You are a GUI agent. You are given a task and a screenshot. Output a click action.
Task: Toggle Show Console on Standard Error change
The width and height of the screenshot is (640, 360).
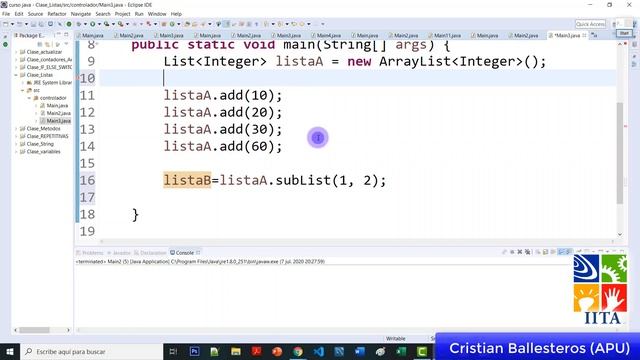point(569,252)
